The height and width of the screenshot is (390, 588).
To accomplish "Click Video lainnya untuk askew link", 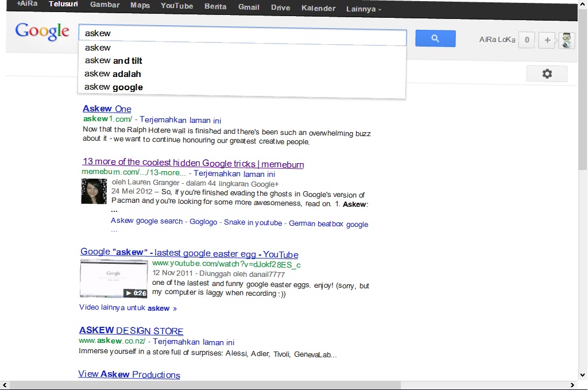I will coord(128,308).
